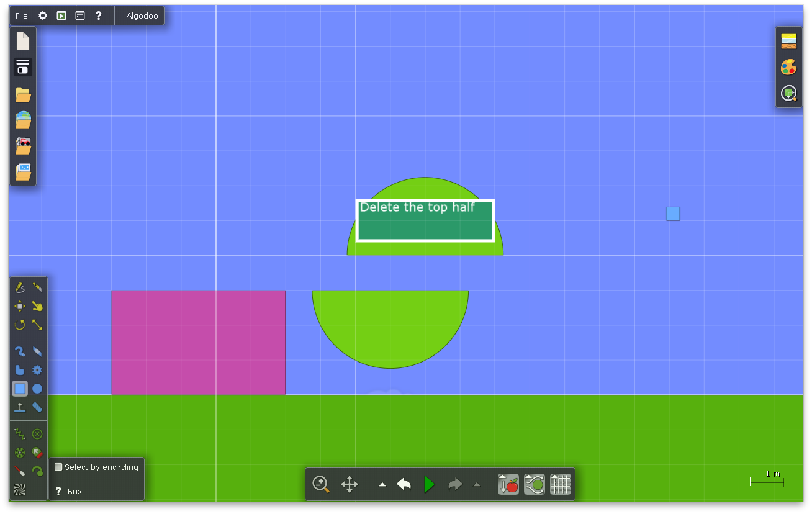The width and height of the screenshot is (812, 514).
Task: Choose the Circle shape tool
Action: 37,389
